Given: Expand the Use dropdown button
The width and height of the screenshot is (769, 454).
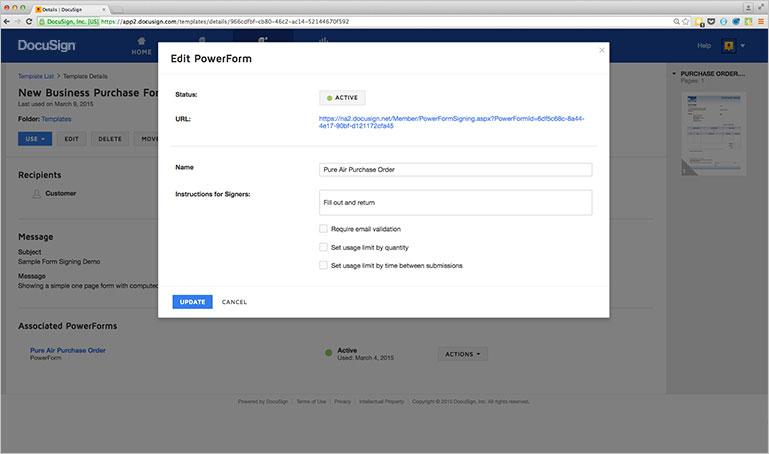Looking at the screenshot, I should (35, 139).
